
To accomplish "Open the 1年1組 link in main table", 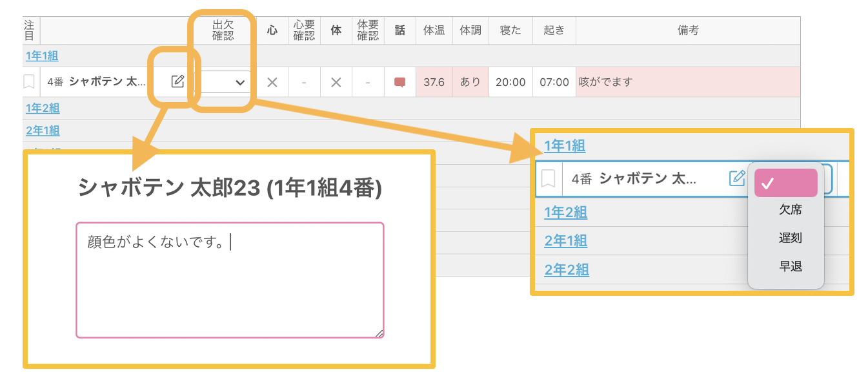I will (x=42, y=56).
